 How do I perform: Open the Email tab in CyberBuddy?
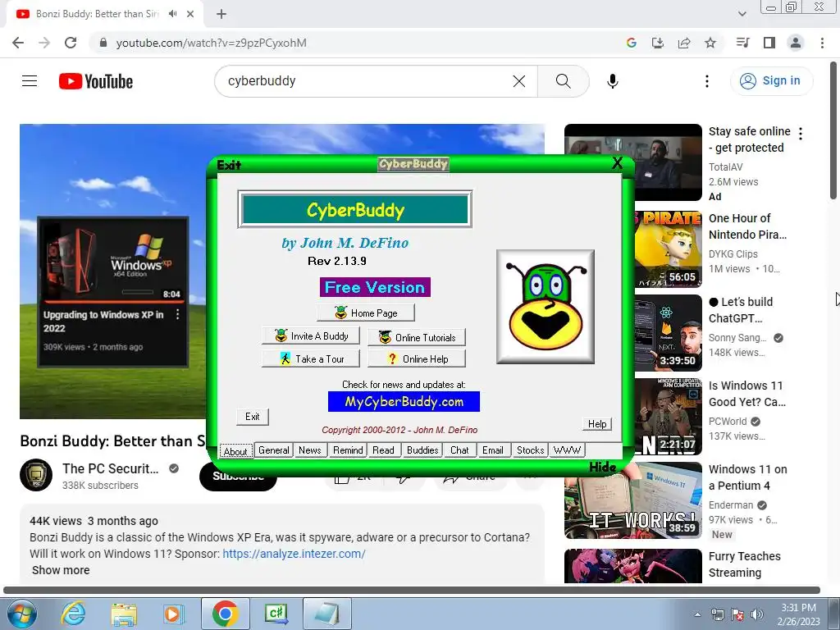click(493, 450)
